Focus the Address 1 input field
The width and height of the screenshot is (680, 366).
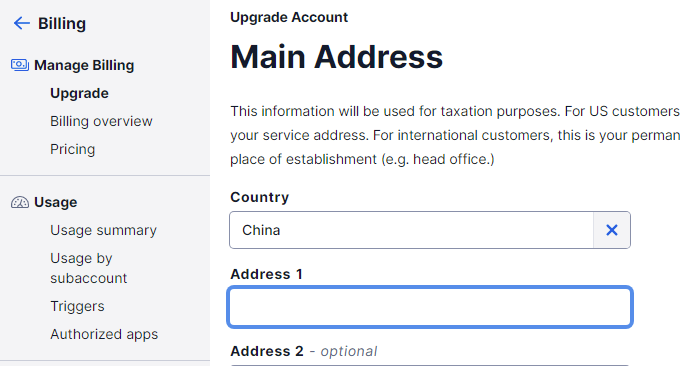(x=430, y=307)
